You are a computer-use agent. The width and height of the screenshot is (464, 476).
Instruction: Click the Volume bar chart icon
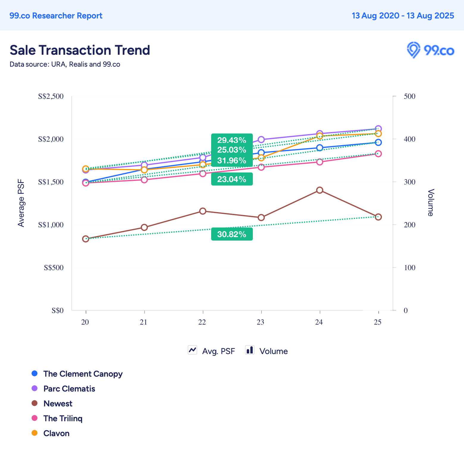point(250,350)
